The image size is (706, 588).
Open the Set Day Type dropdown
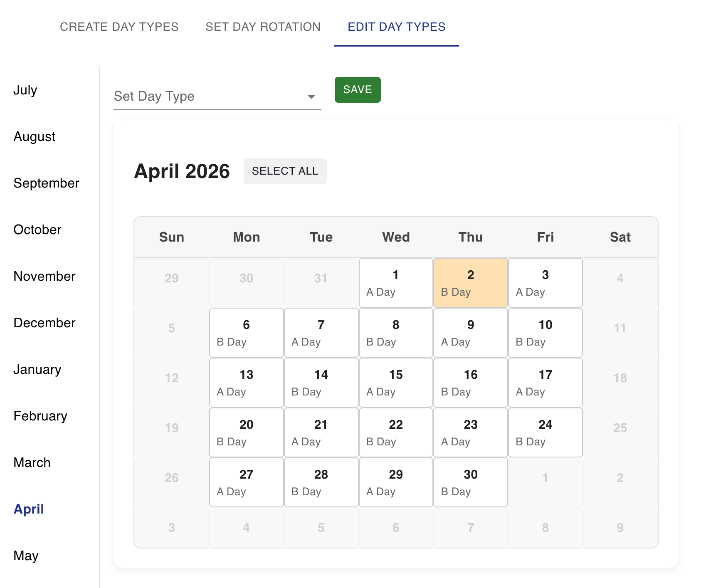(217, 96)
